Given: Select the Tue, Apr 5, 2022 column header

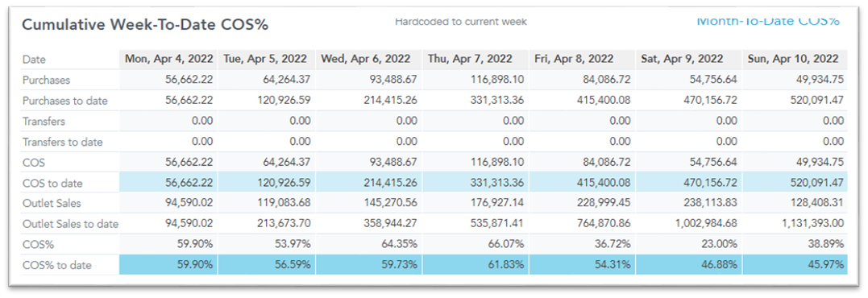Looking at the screenshot, I should click(267, 59).
